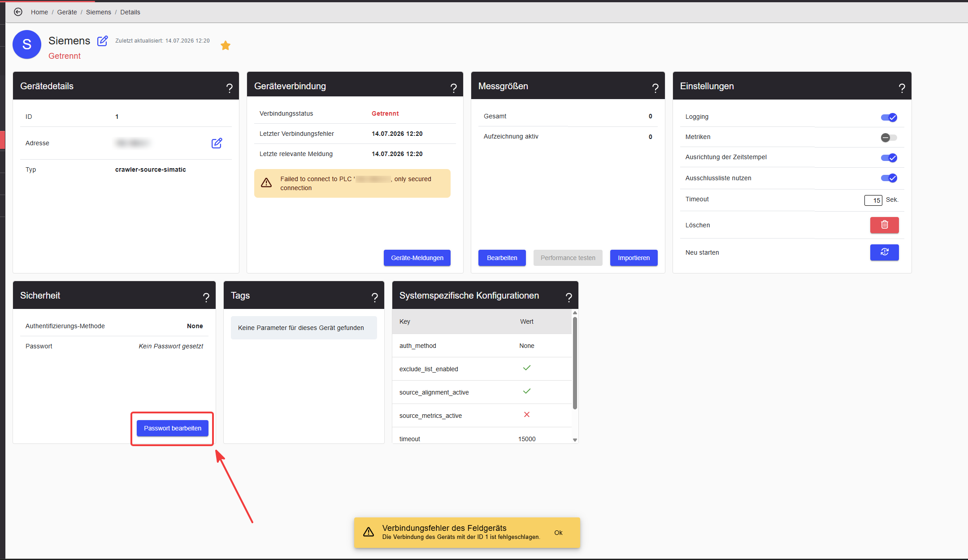This screenshot has width=968, height=560.
Task: Click warning icon in bottom notification
Action: [x=369, y=532]
